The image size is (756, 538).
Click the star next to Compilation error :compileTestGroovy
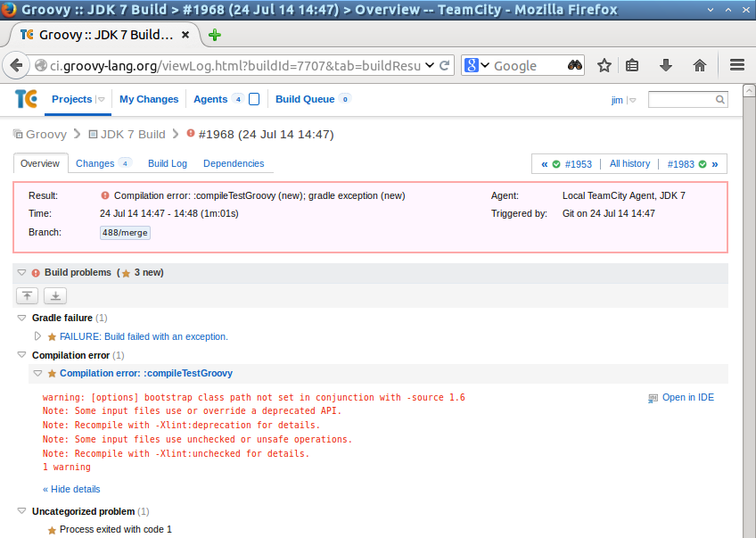click(x=52, y=374)
